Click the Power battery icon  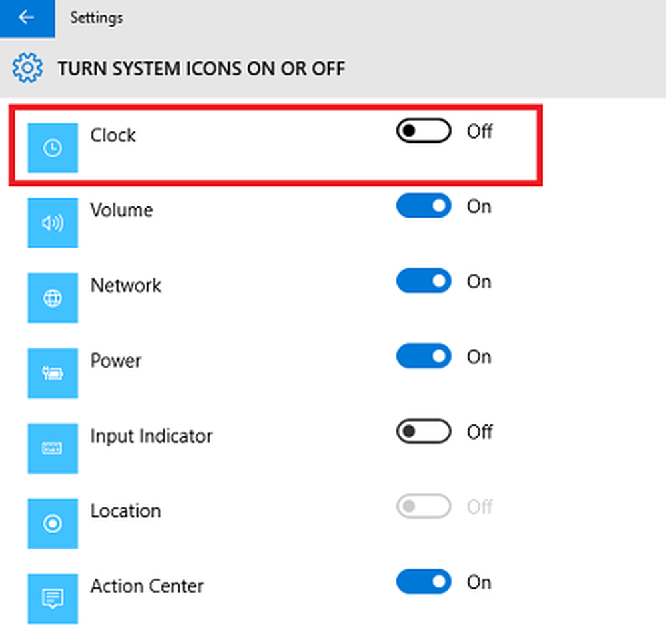(x=52, y=373)
